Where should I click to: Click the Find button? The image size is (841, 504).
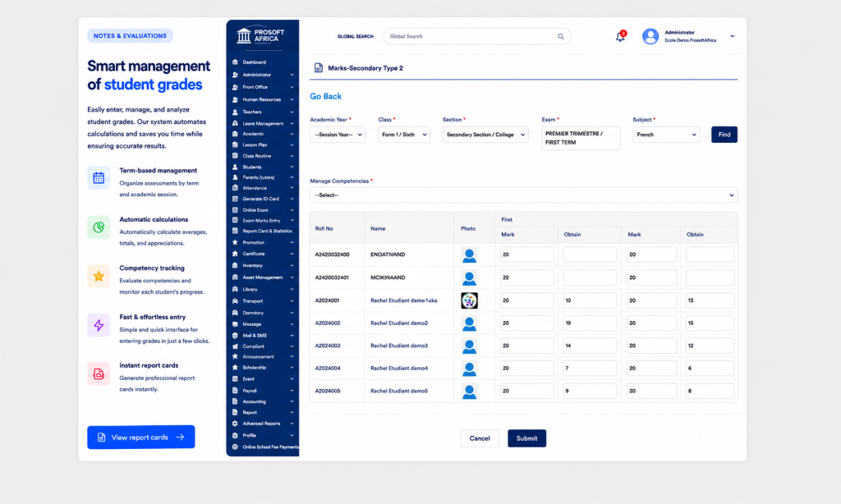tap(724, 135)
